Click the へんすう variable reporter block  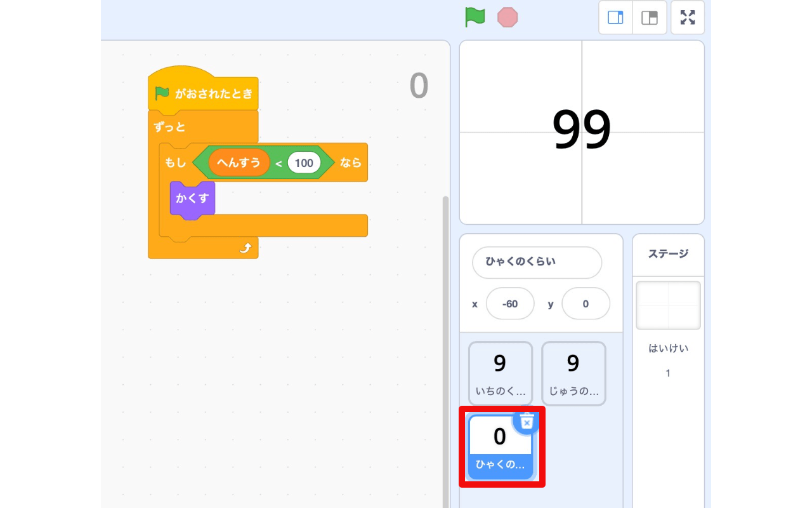239,163
